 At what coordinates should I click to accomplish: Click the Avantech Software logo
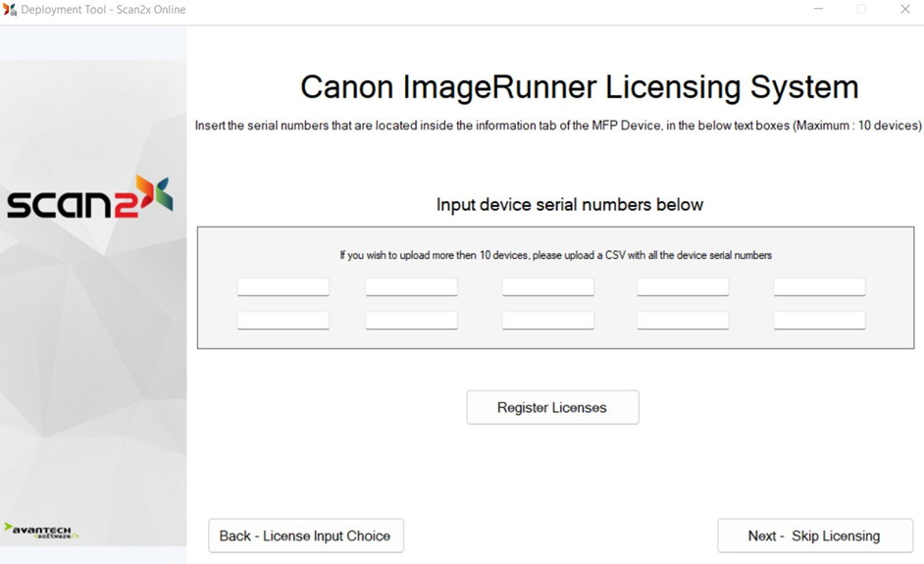pyautogui.click(x=40, y=531)
